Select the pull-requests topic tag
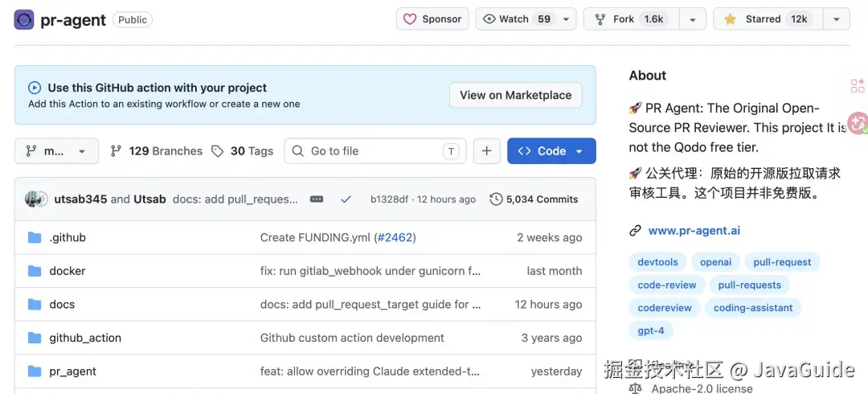The height and width of the screenshot is (394, 868). [750, 285]
